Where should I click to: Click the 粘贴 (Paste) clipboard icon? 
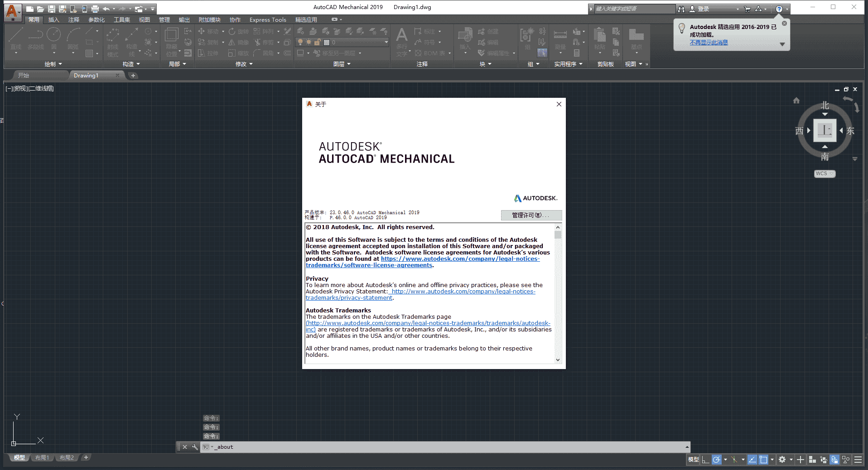(599, 36)
